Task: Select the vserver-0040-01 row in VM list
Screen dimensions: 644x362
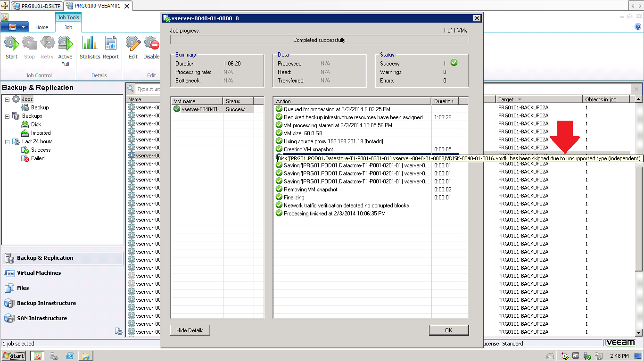Action: (212, 109)
